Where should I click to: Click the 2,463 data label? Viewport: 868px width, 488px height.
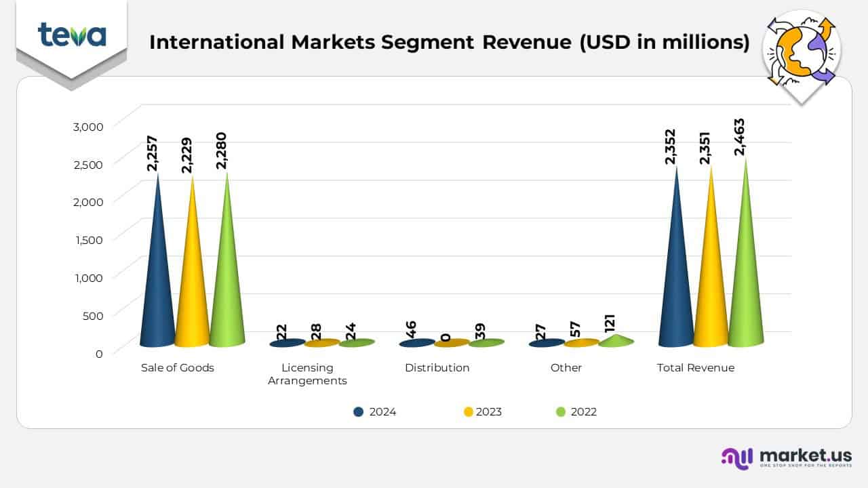(x=741, y=138)
